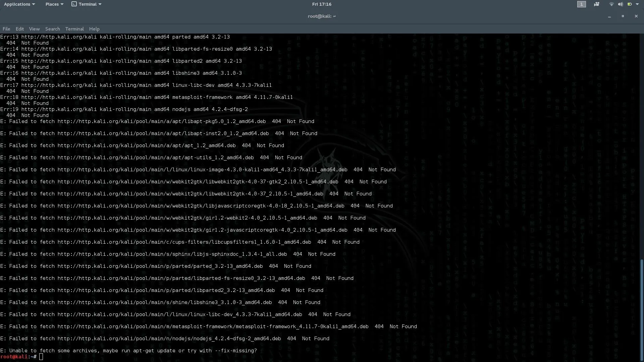Maximize or restore the terminal window
Image resolution: width=644 pixels, height=362 pixels.
(623, 16)
